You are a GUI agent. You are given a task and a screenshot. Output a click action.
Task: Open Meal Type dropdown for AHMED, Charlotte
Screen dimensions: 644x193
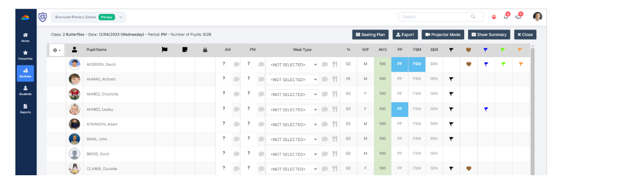[294, 94]
